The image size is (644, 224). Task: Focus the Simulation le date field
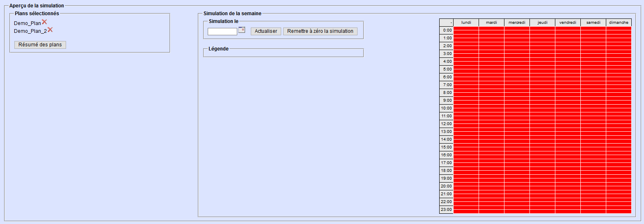(x=222, y=32)
